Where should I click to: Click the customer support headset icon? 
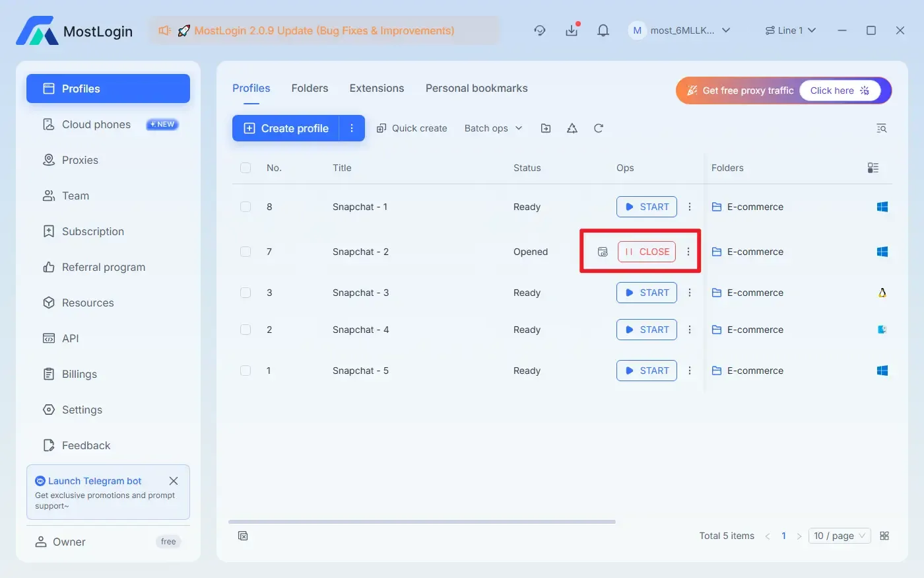pos(540,30)
